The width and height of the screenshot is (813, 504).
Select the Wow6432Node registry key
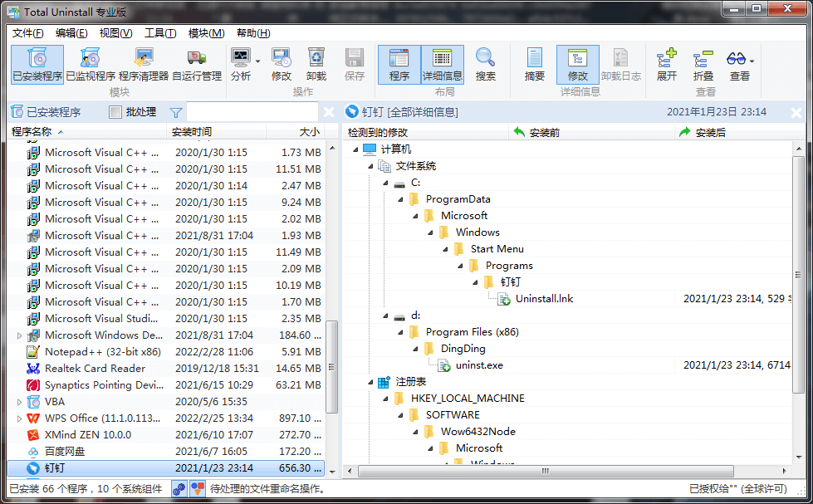coord(478,432)
